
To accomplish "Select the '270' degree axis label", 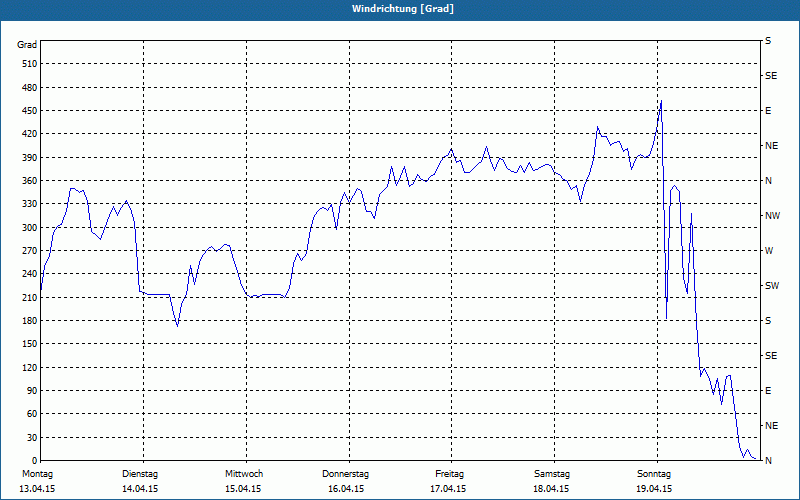I will pyautogui.click(x=30, y=251).
